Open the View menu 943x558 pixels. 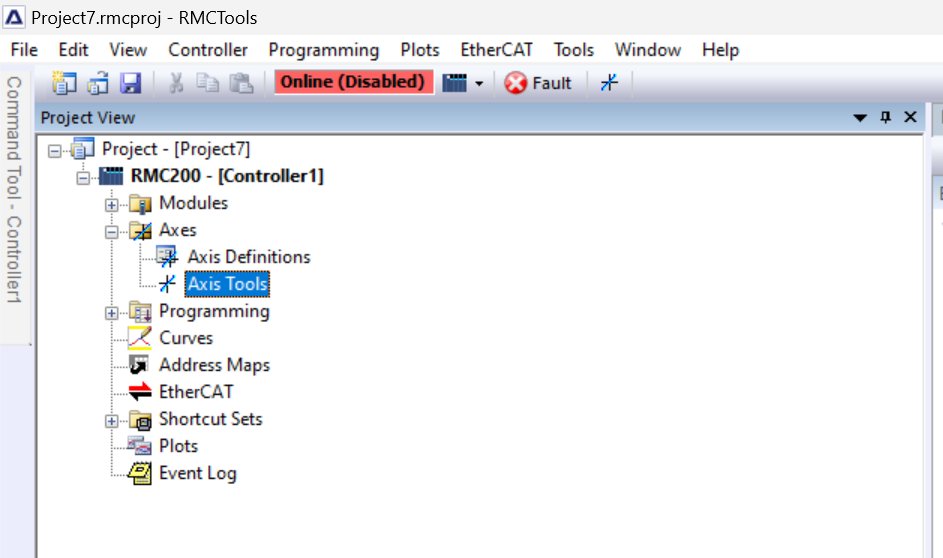127,50
